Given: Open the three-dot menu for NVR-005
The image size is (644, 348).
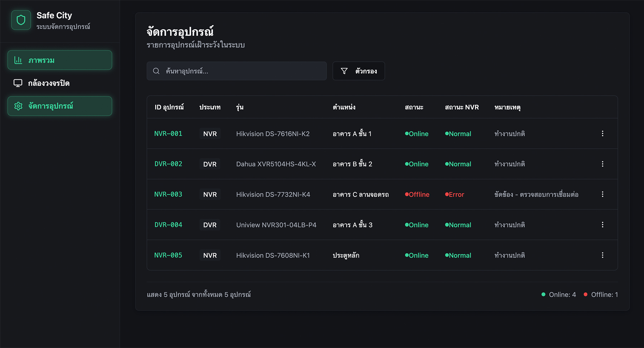Looking at the screenshot, I should tap(602, 255).
